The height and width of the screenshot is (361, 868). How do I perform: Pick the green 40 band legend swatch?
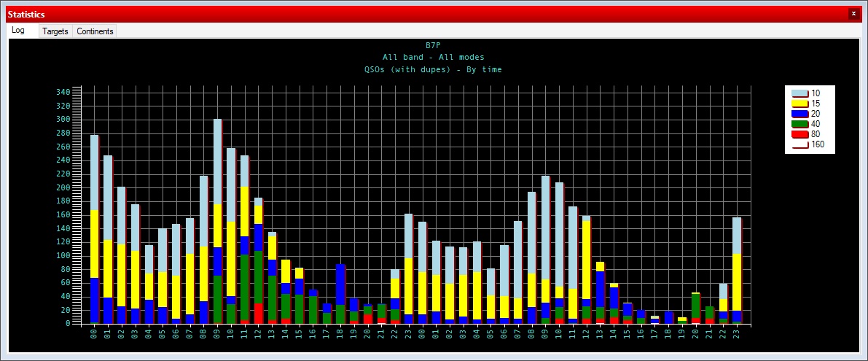[799, 124]
